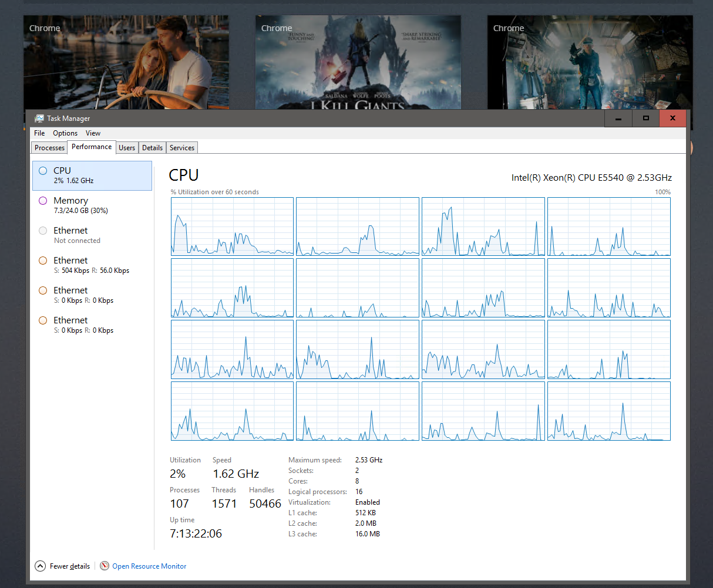Click the I Kill Giants Chrome thumbnail
Image resolution: width=713 pixels, height=588 pixels.
tap(358, 62)
